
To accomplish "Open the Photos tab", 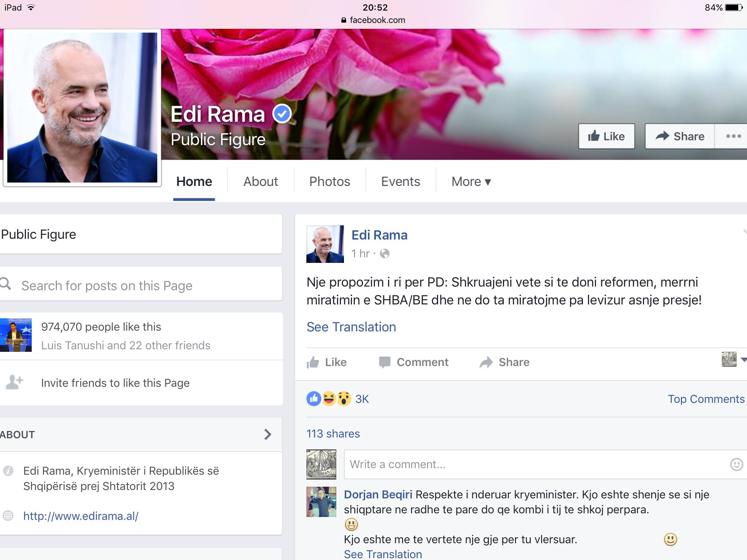I will pyautogui.click(x=329, y=182).
